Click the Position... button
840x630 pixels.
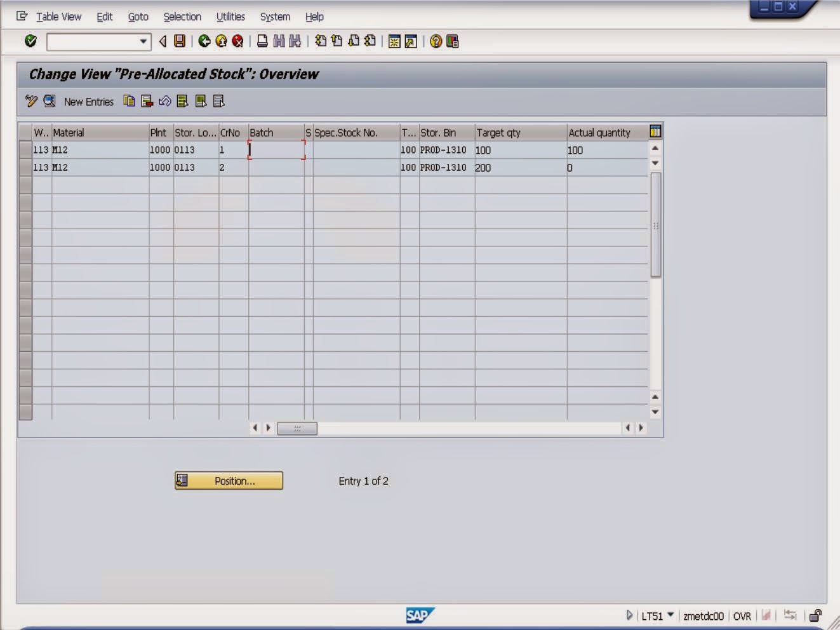229,481
